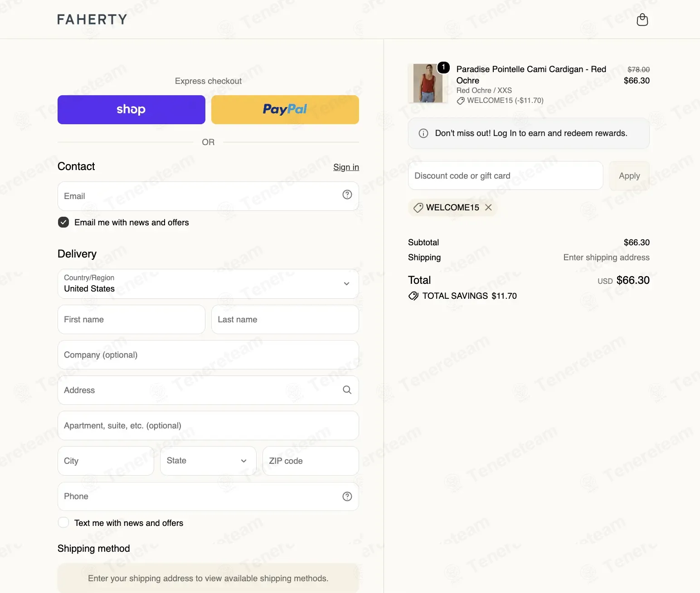Follow the Sign in link
This screenshot has width=700, height=593.
tap(346, 167)
